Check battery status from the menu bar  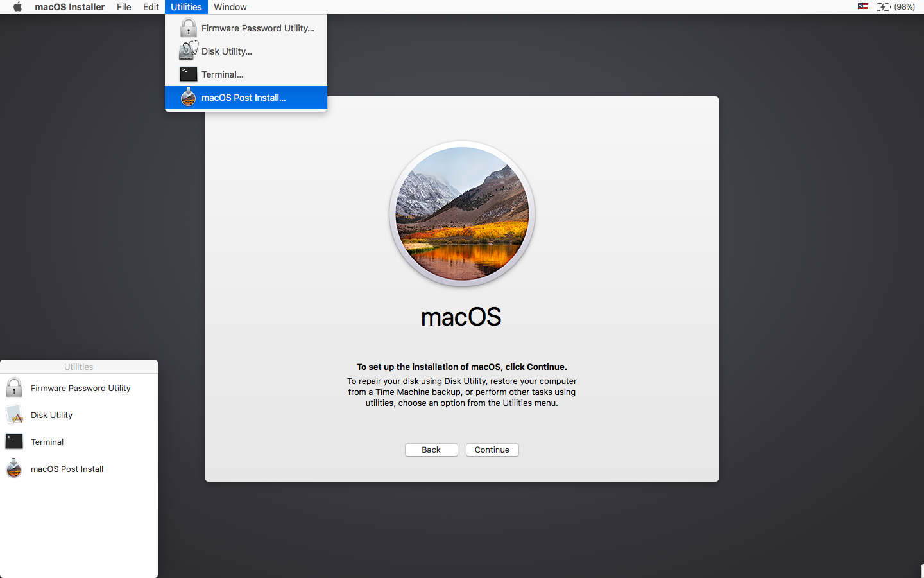882,7
